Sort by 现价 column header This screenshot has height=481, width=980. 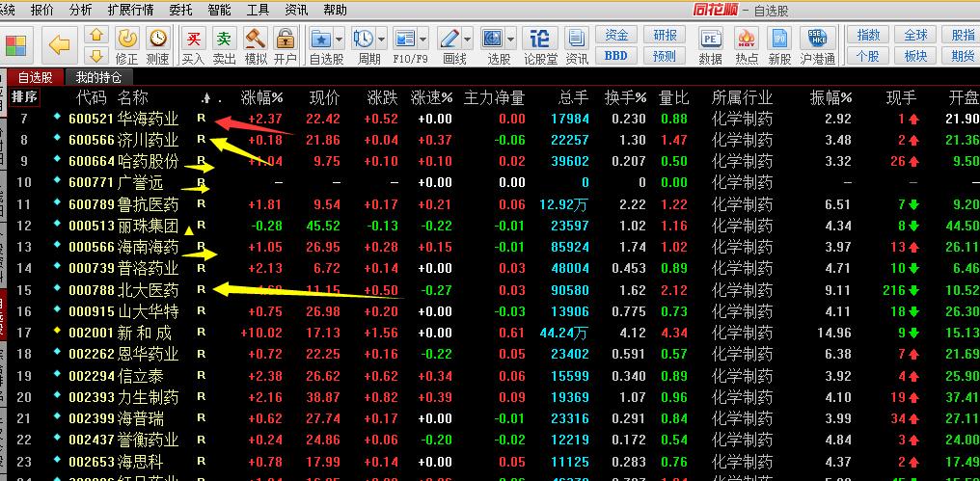[324, 98]
